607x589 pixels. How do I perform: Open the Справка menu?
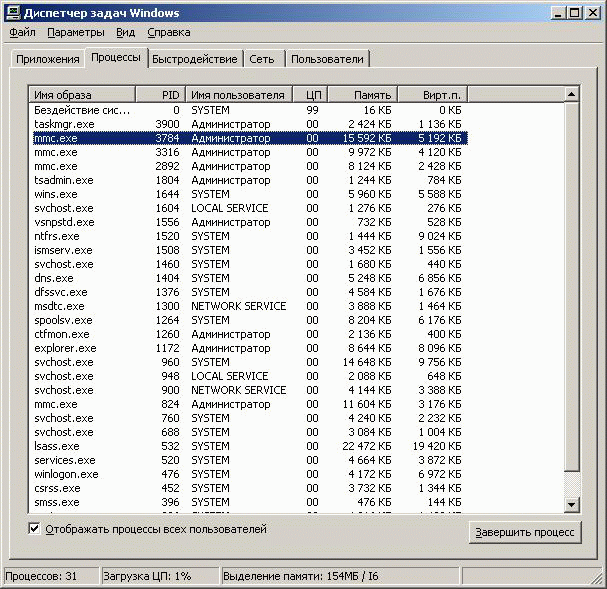pyautogui.click(x=168, y=33)
